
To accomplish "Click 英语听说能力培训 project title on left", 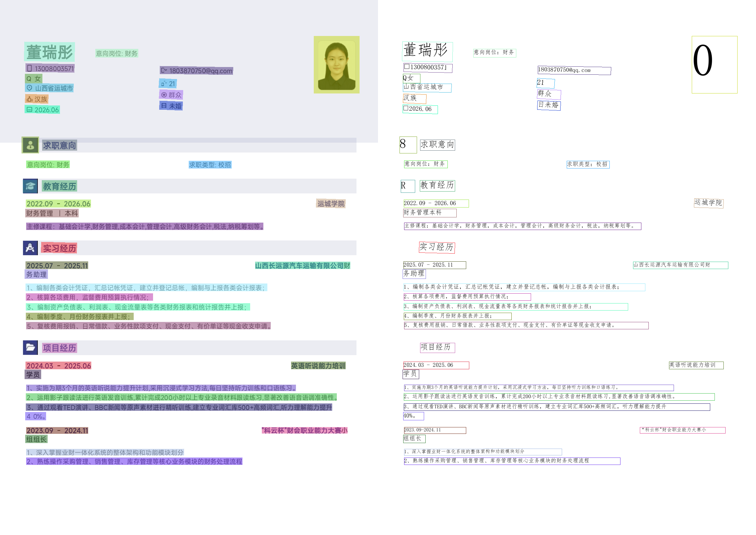I will click(318, 366).
